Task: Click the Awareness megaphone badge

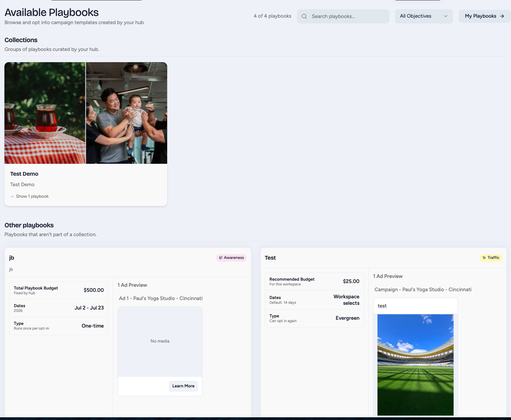Action: coord(231,258)
